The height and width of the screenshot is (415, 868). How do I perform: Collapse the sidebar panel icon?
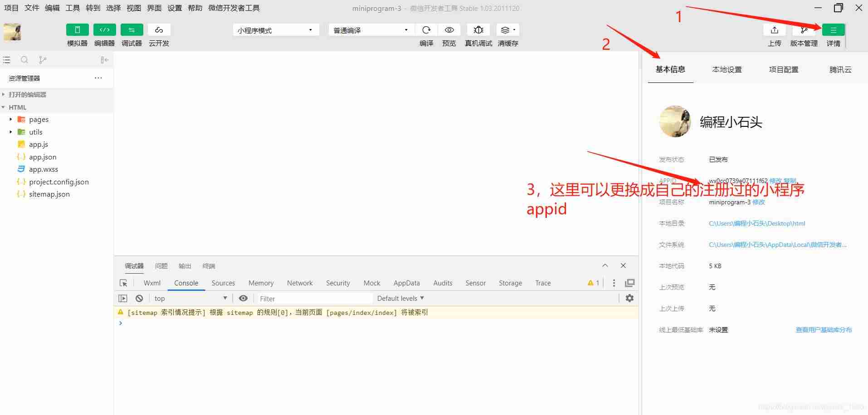pyautogui.click(x=104, y=60)
